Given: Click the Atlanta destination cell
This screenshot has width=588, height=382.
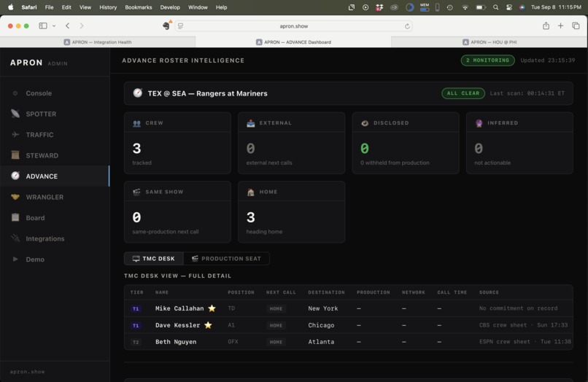Looking at the screenshot, I should pyautogui.click(x=321, y=342).
